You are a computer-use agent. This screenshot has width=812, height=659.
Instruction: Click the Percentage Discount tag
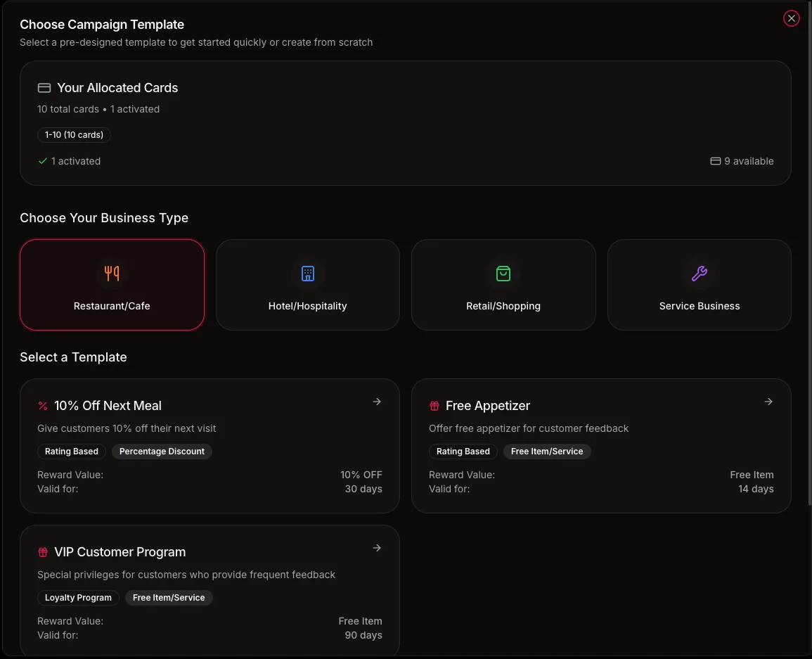pos(162,452)
